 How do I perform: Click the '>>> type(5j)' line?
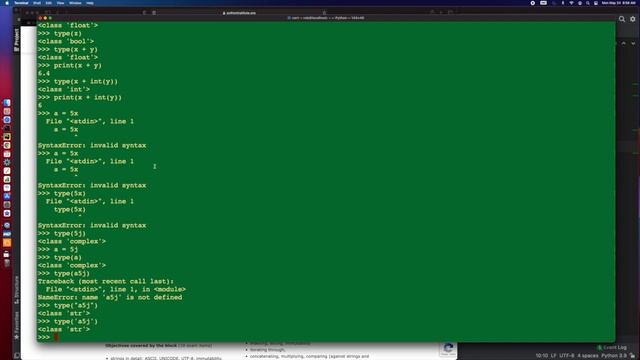pyautogui.click(x=62, y=233)
